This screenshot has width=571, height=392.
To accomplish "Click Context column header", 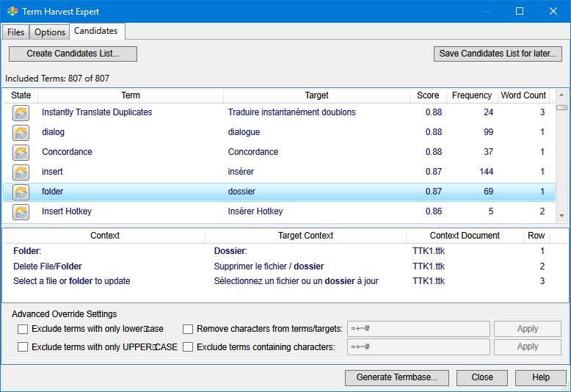I will click(x=105, y=236).
